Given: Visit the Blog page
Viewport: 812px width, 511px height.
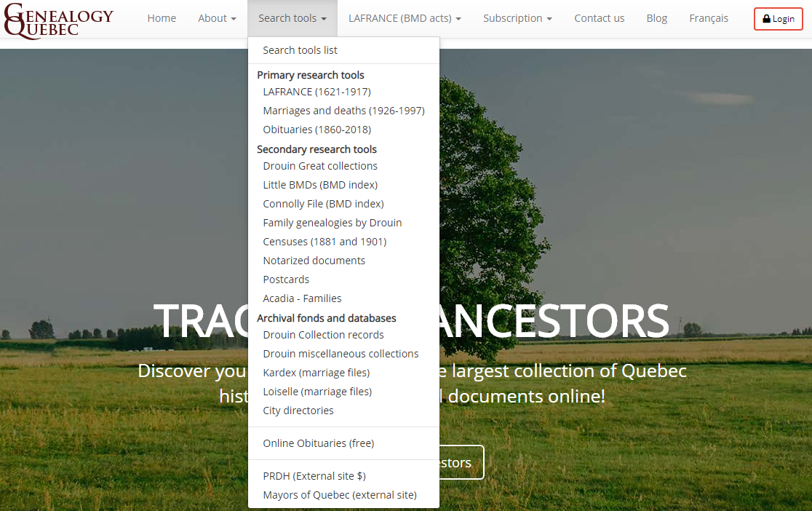Looking at the screenshot, I should click(x=656, y=18).
